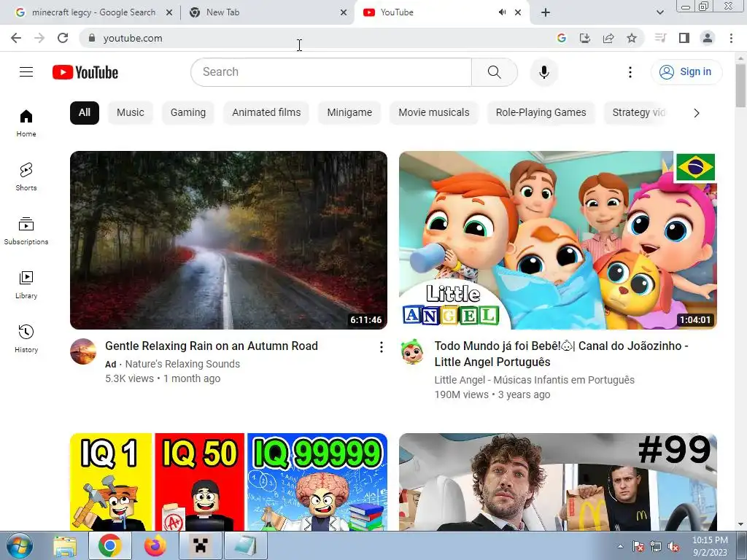Open Windows Explorer from taskbar
747x560 pixels.
65,545
